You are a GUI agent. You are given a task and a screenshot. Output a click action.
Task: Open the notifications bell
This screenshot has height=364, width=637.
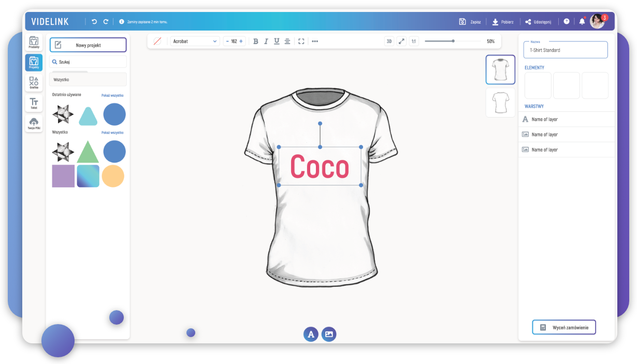point(582,22)
